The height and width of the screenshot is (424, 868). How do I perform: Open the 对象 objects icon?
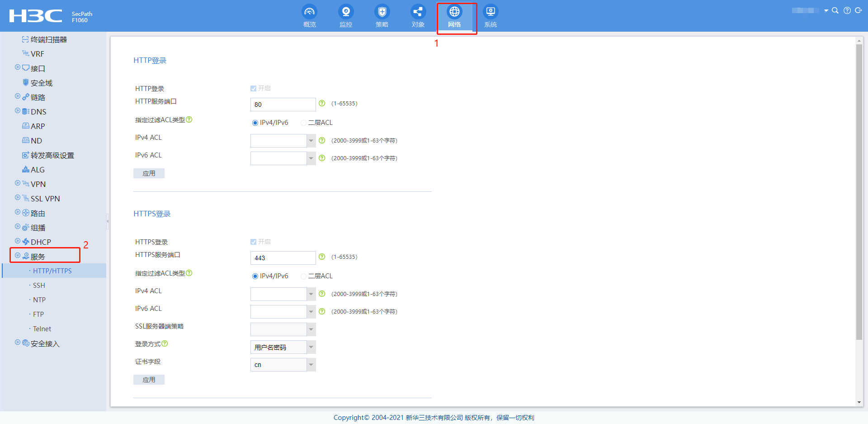pos(418,12)
